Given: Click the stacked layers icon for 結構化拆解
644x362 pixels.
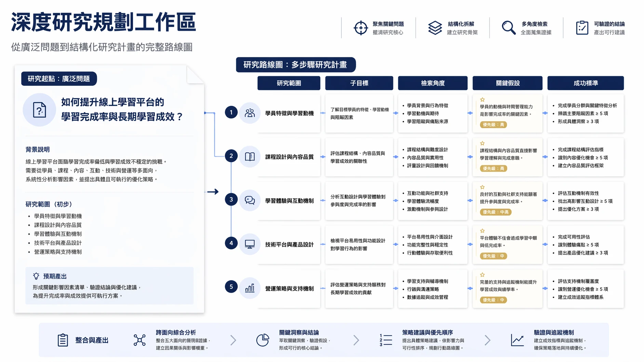Looking at the screenshot, I should point(435,28).
